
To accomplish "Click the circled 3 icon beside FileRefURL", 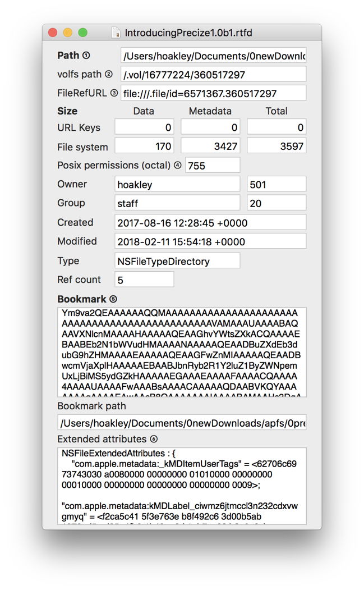I will pos(114,93).
